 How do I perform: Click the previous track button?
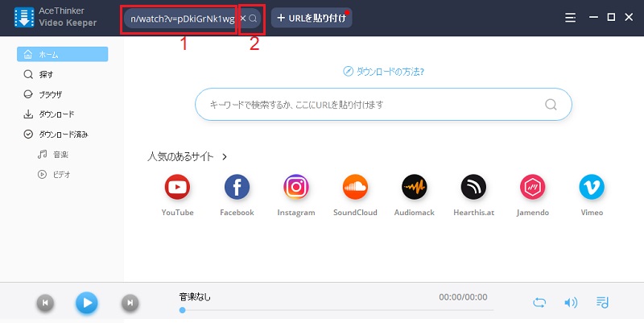(x=45, y=303)
